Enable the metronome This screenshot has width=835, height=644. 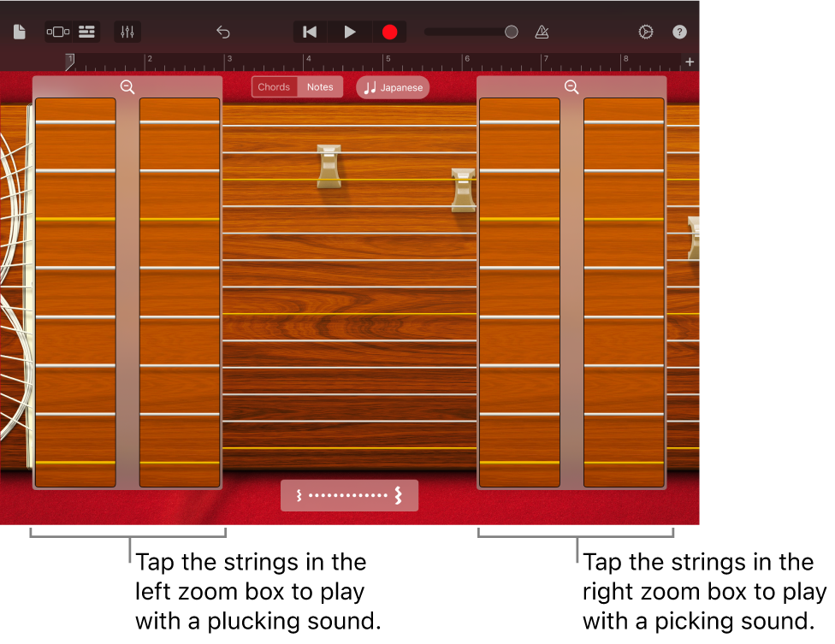coord(542,32)
